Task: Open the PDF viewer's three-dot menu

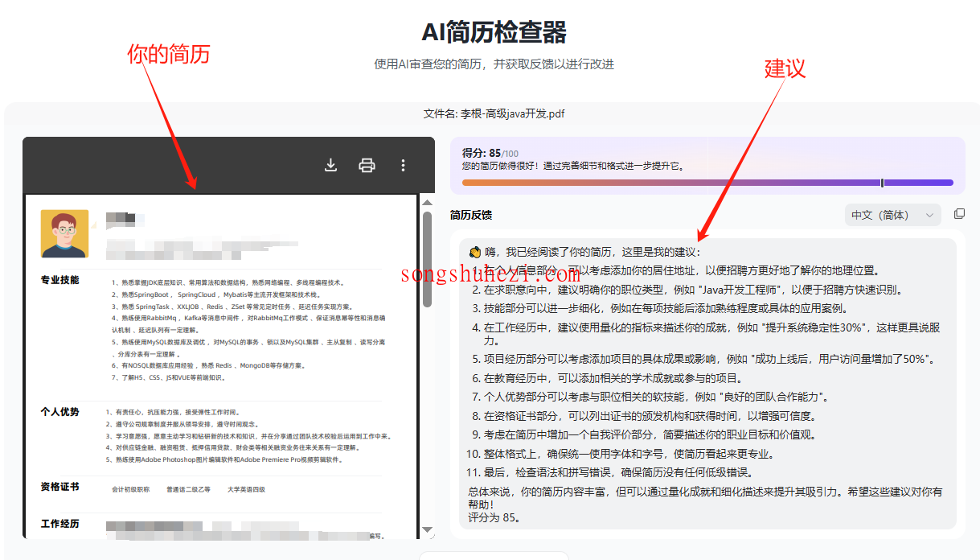Action: tap(403, 165)
